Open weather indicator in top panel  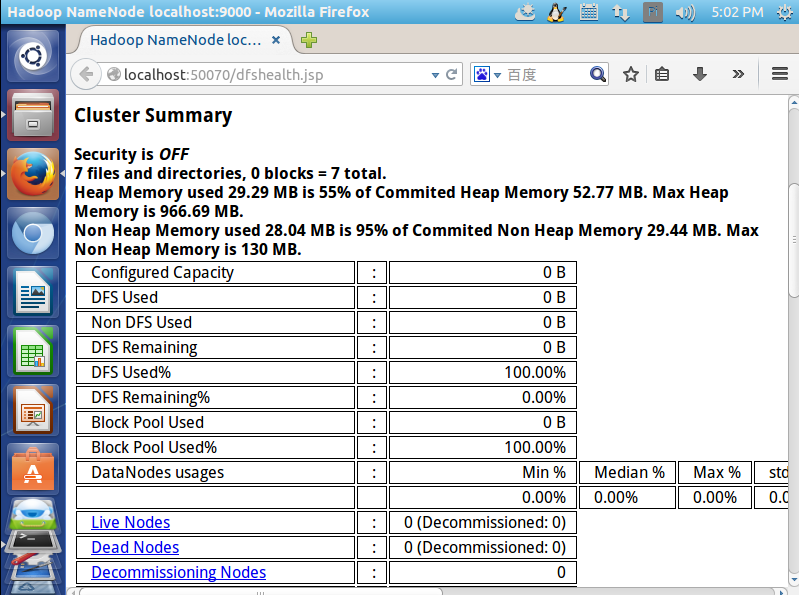[x=525, y=12]
